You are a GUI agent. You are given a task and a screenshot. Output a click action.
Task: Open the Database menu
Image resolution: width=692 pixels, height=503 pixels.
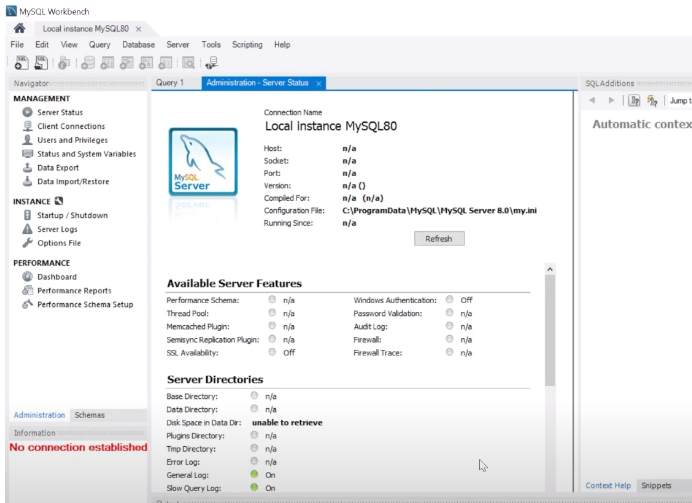[139, 45]
